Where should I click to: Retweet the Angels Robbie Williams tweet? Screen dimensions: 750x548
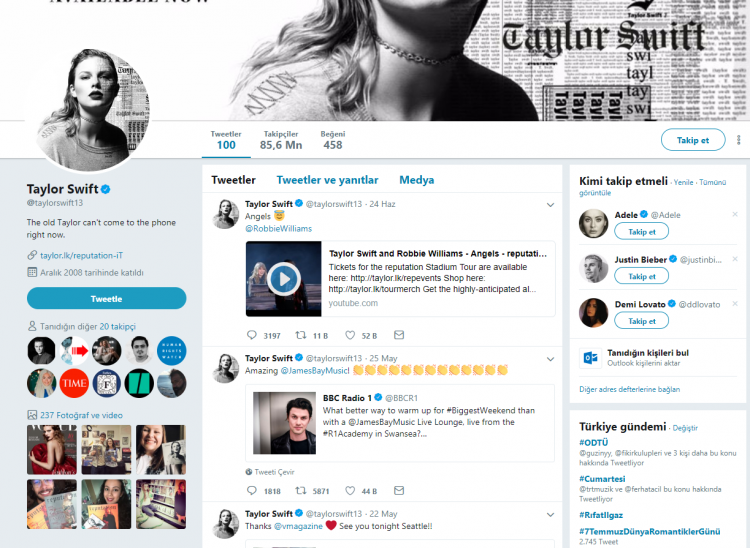pos(301,335)
